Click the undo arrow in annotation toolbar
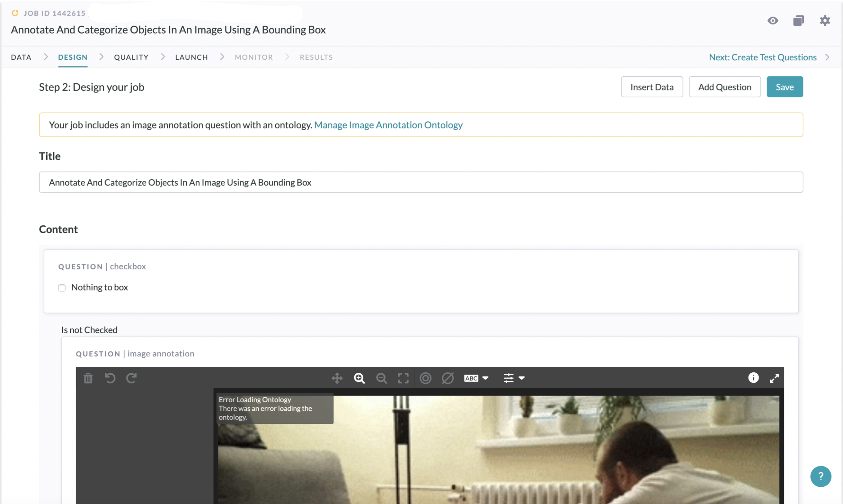The height and width of the screenshot is (504, 843). (110, 378)
